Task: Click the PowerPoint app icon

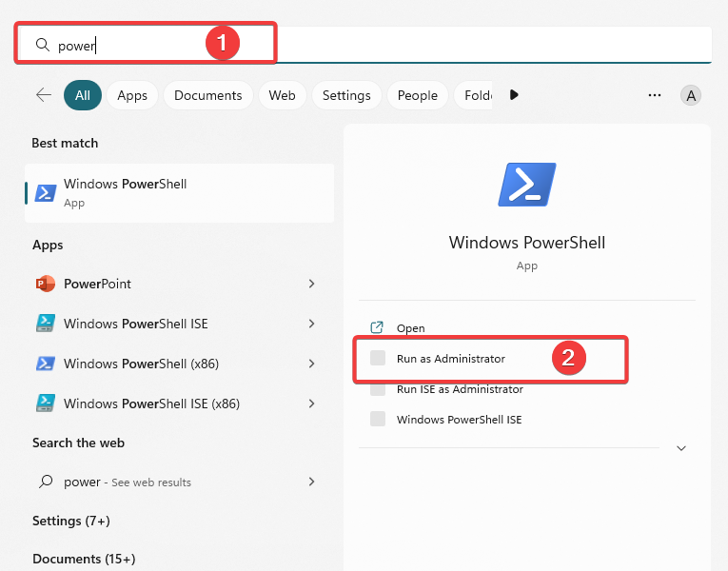Action: [x=46, y=284]
